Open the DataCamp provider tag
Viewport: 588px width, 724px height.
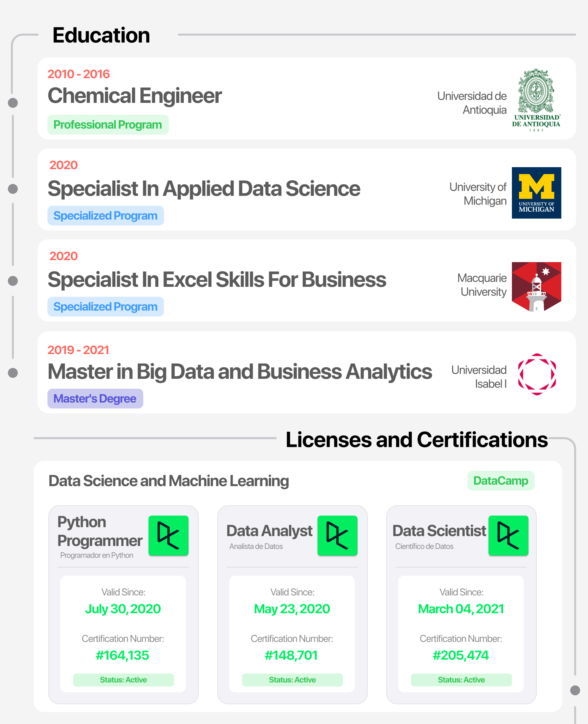[501, 481]
